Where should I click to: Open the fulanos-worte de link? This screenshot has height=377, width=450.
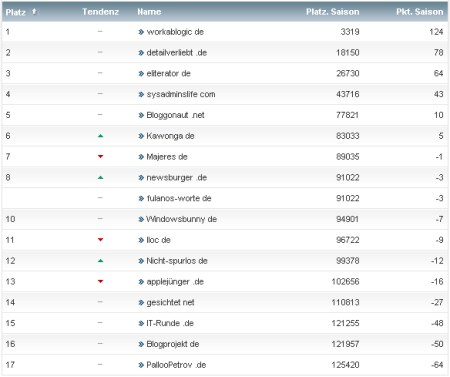(179, 198)
